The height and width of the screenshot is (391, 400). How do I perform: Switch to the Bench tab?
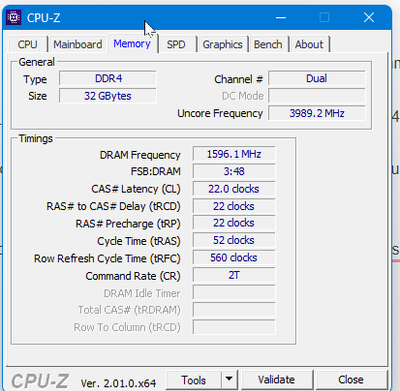point(268,44)
